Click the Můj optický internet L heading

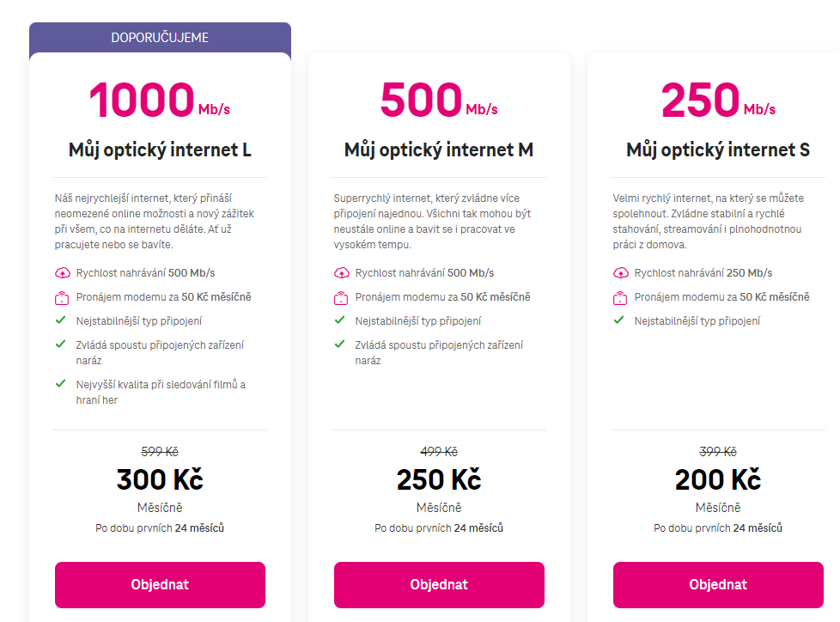160,150
